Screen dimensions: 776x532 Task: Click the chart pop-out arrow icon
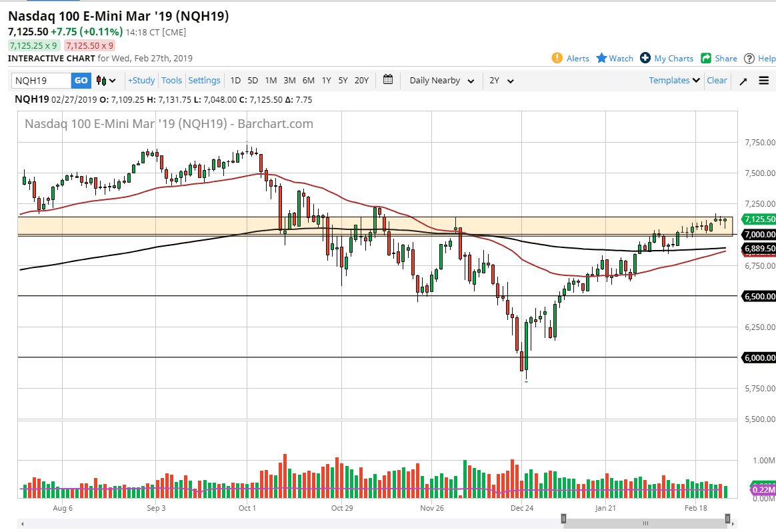point(743,80)
